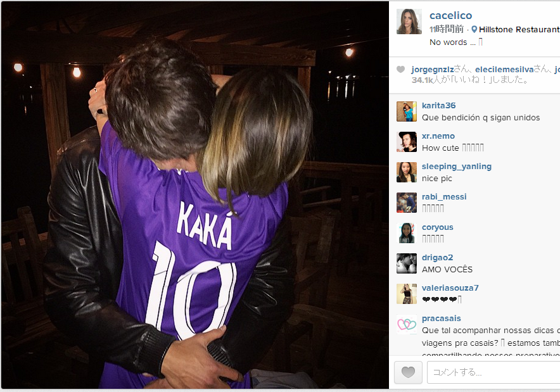Open jorgegnzlz profile from likes list
The width and height of the screenshot is (560, 392).
(x=433, y=69)
